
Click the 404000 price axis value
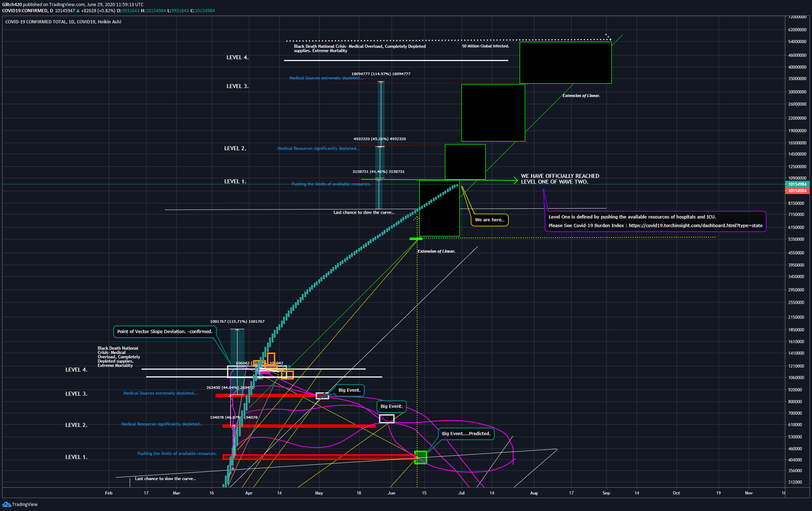(795, 460)
